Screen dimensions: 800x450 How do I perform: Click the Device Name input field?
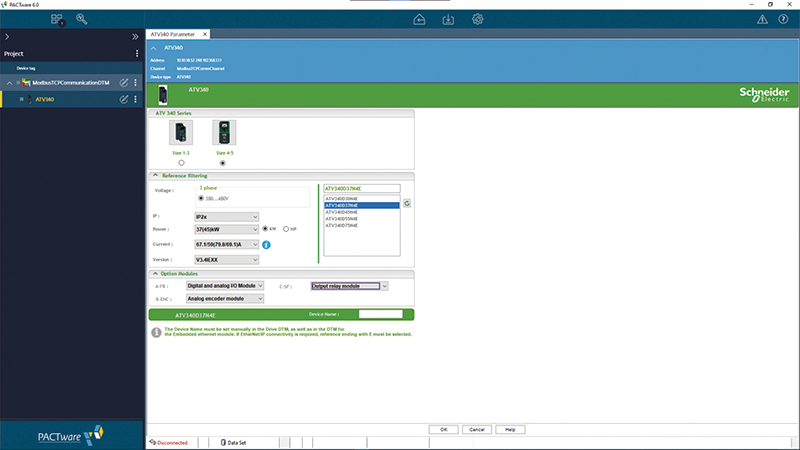[x=381, y=314]
